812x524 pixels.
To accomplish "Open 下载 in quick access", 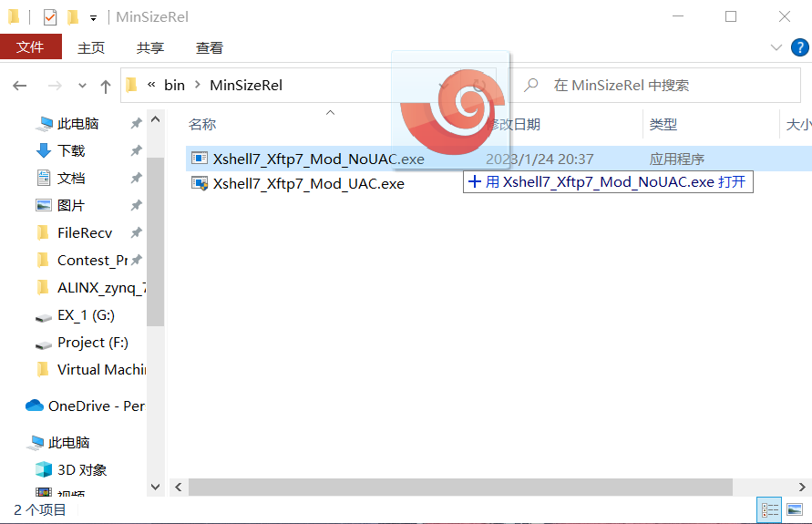I will click(71, 150).
